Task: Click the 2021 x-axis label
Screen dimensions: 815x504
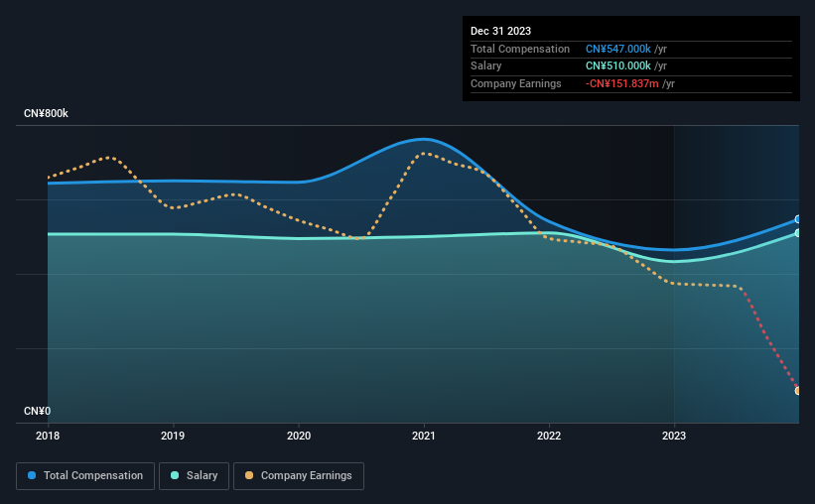Action: (x=424, y=436)
